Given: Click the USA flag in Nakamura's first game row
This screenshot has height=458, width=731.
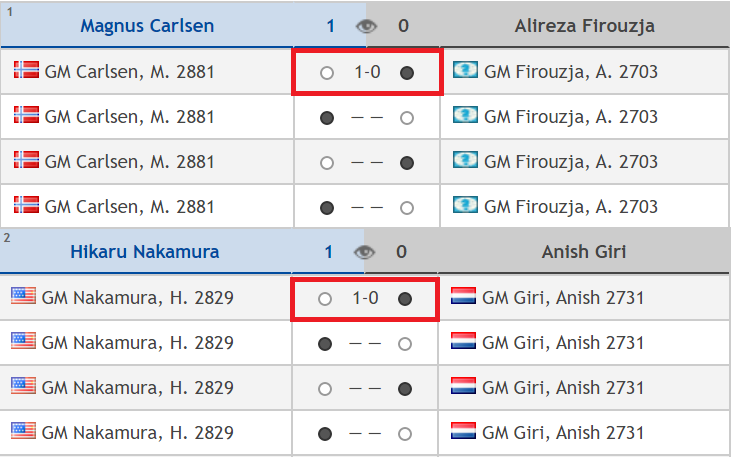Looking at the screenshot, I should coord(23,296).
